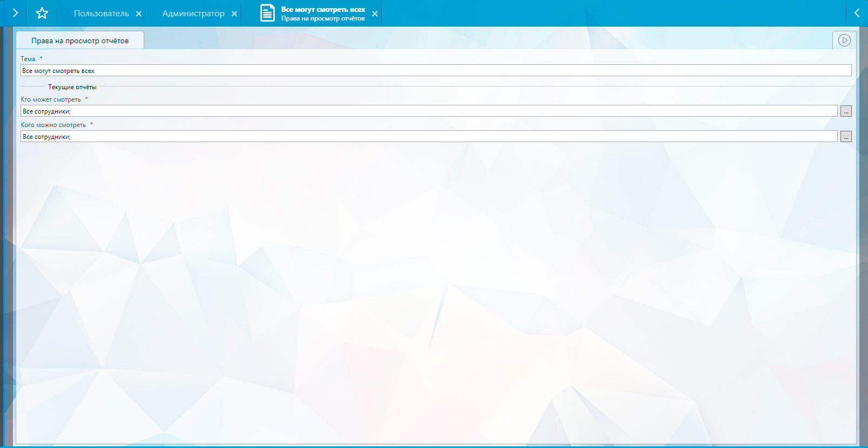Switch to the Пользователь tab
This screenshot has height=448, width=868.
tap(101, 14)
